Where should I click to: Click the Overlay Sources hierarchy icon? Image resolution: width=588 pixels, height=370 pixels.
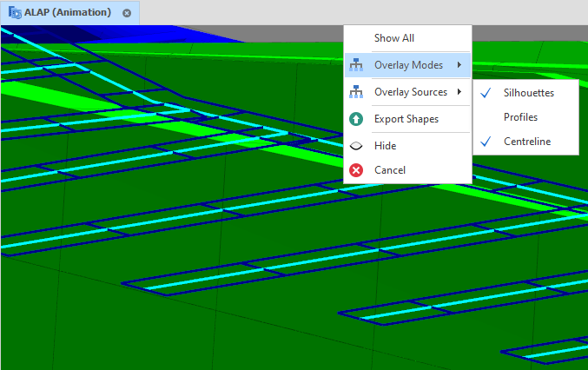click(x=356, y=92)
